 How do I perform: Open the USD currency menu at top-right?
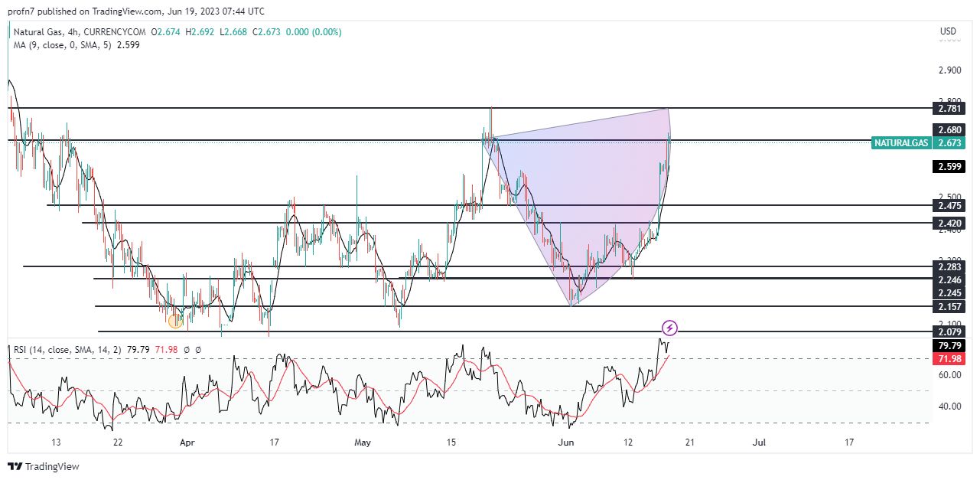tap(946, 31)
